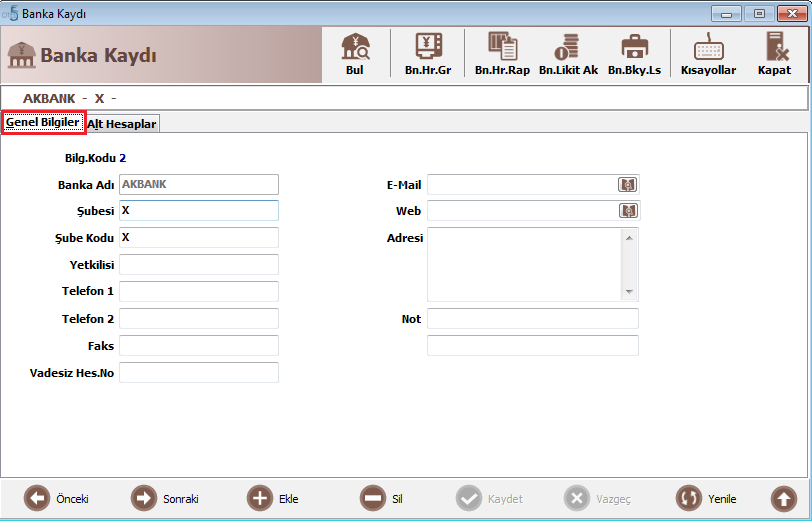Click inside the Adresi text area

524,264
